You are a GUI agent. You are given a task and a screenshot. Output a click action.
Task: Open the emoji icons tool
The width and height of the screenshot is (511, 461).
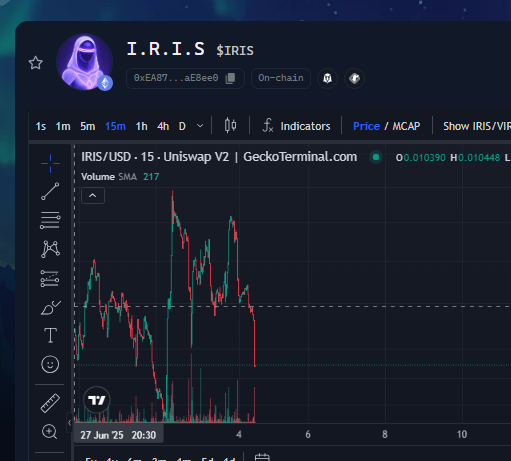tap(50, 364)
